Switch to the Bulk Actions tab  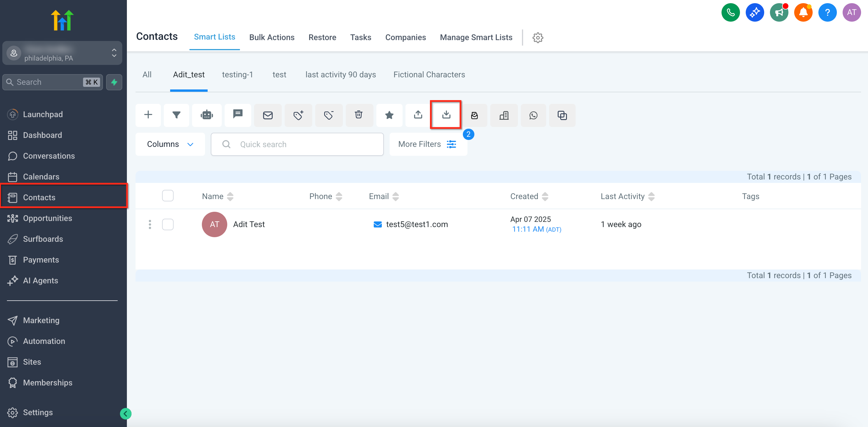click(x=272, y=38)
